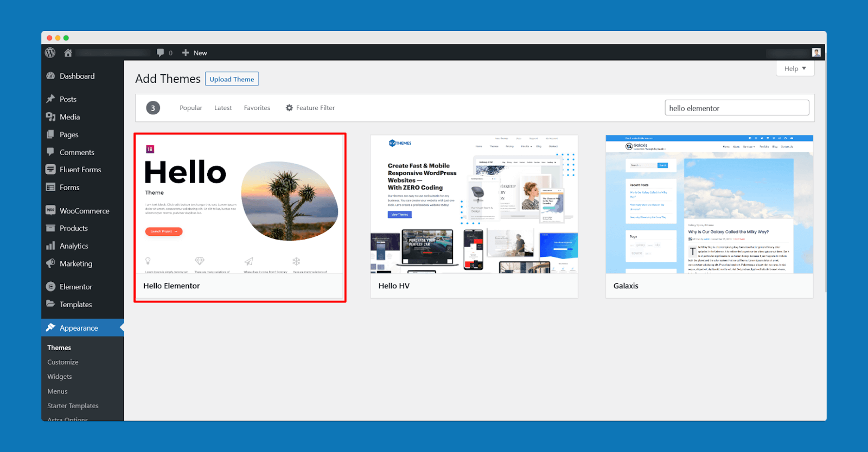Screen dimensions: 868x452
Task: Click the Comments speech bubble icon in sidebar
Action: 50,152
